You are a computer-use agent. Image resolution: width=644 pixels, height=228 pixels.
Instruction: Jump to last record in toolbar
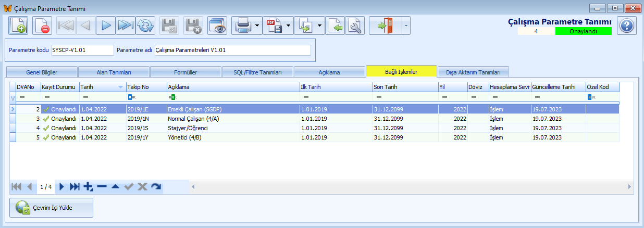(x=125, y=26)
